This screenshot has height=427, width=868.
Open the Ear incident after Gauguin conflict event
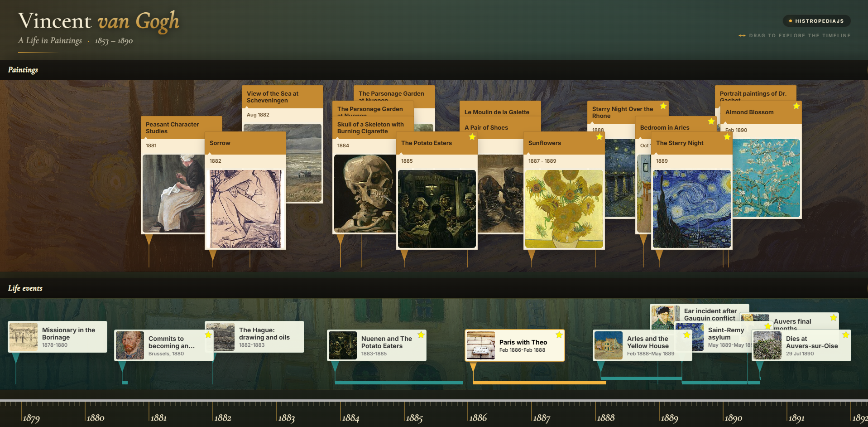(x=700, y=312)
